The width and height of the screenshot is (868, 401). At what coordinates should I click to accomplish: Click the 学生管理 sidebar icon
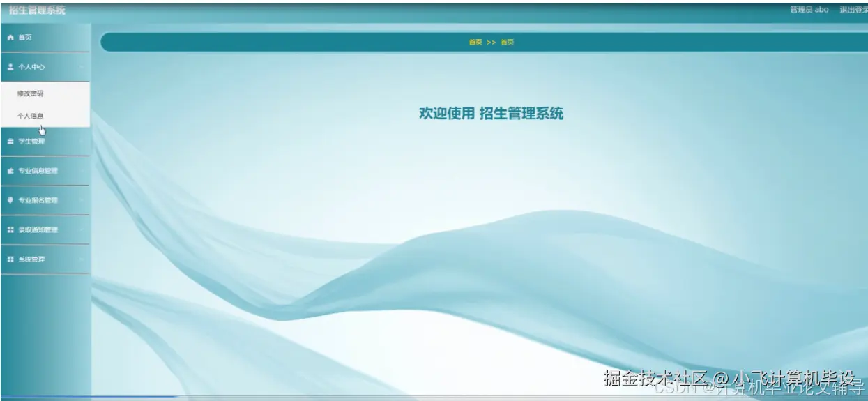pyautogui.click(x=10, y=142)
